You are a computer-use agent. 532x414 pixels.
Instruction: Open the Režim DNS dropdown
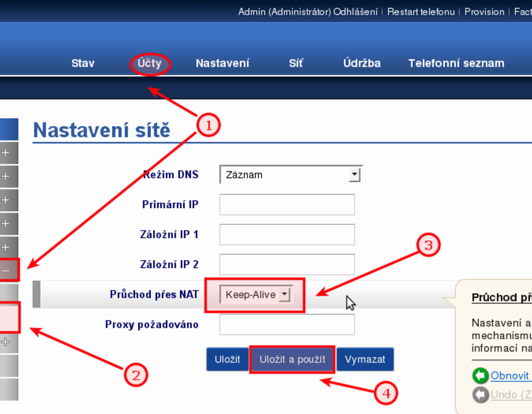click(x=291, y=174)
